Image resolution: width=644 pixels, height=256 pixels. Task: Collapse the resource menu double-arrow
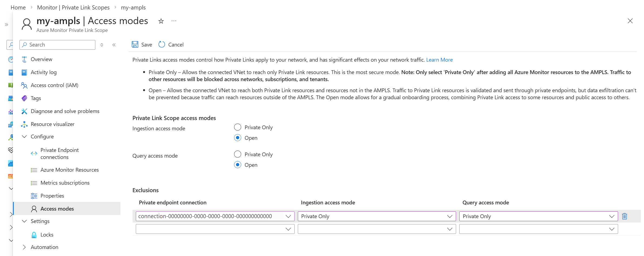pos(114,45)
